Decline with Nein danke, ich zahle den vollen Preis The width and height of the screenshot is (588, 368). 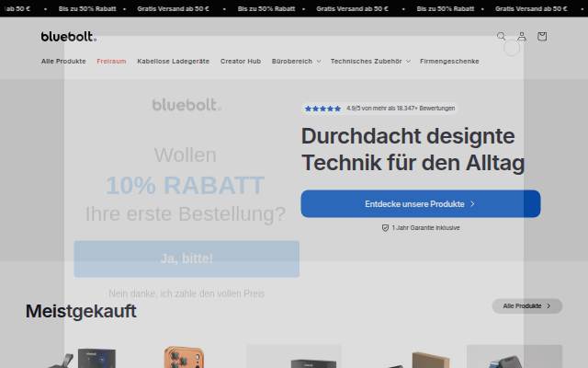[x=187, y=293]
